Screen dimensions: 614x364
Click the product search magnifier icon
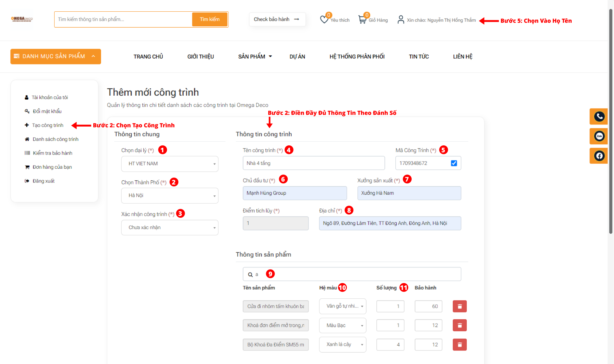[251, 275]
